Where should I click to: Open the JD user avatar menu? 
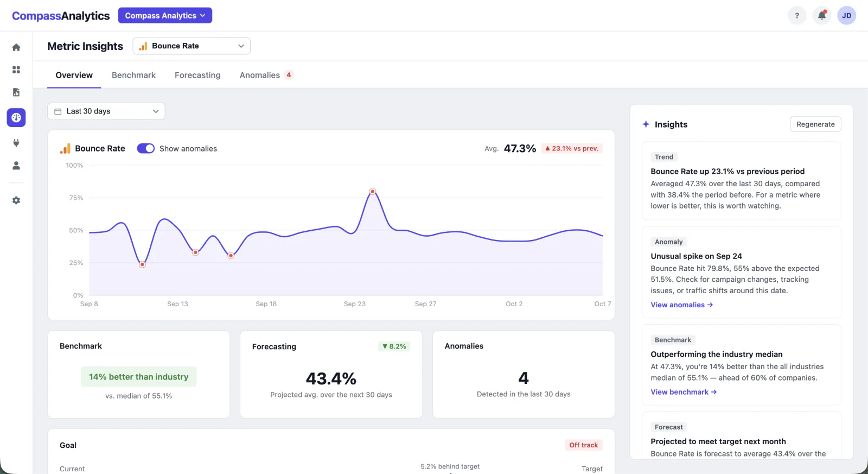847,16
